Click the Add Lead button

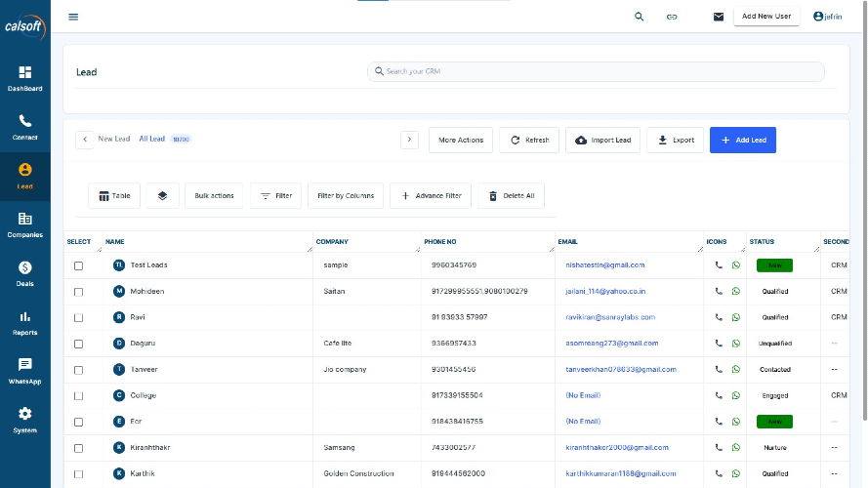pos(742,141)
